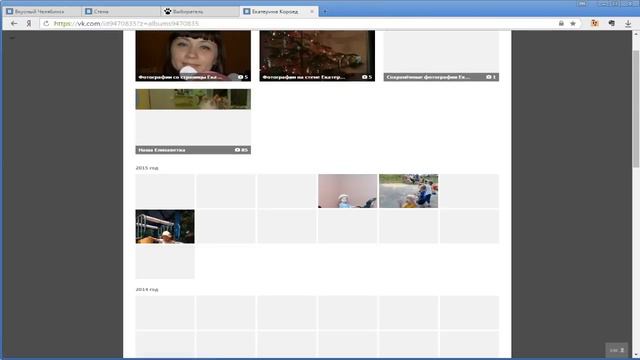
Task: Click the Yandex 'Я' home icon
Action: pyautogui.click(x=29, y=24)
